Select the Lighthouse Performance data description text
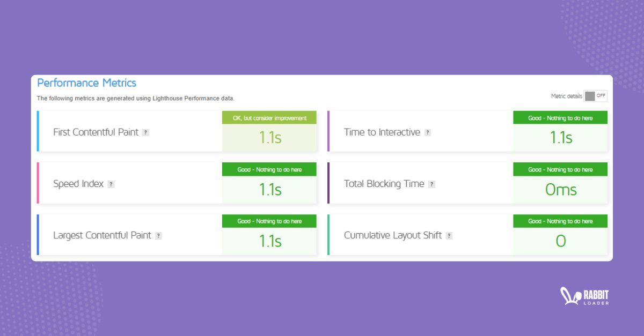The image size is (644, 336). 136,98
